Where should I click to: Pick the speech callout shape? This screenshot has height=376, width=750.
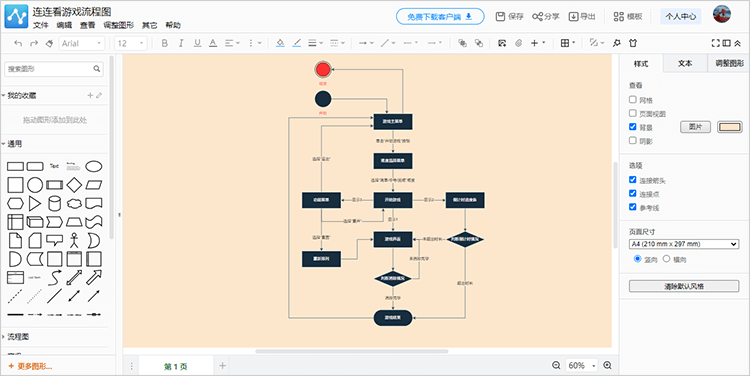click(55, 240)
